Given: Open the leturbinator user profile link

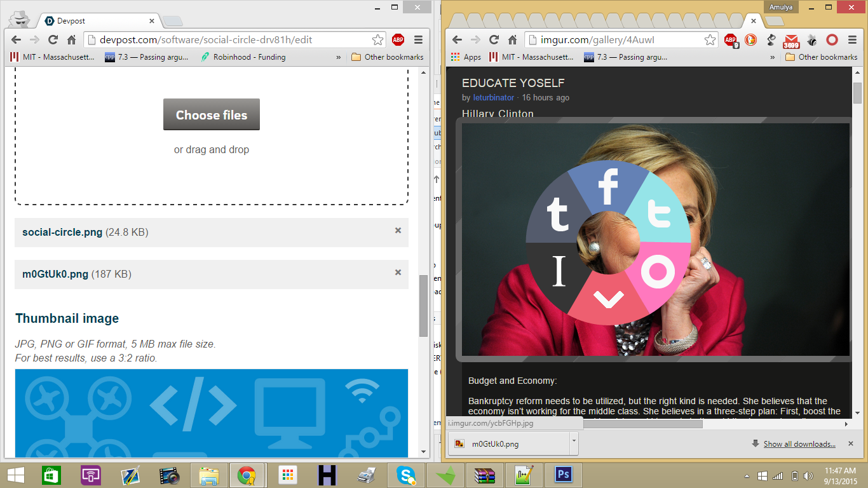Looking at the screenshot, I should tap(494, 98).
